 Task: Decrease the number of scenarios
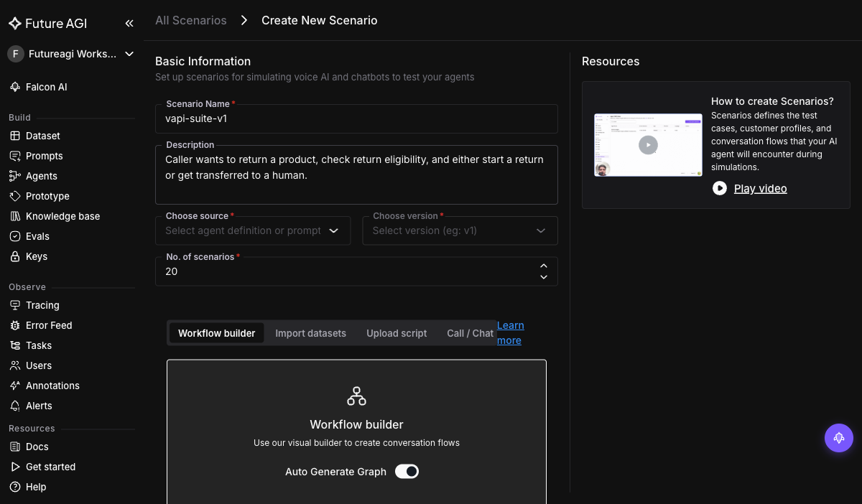[544, 276]
